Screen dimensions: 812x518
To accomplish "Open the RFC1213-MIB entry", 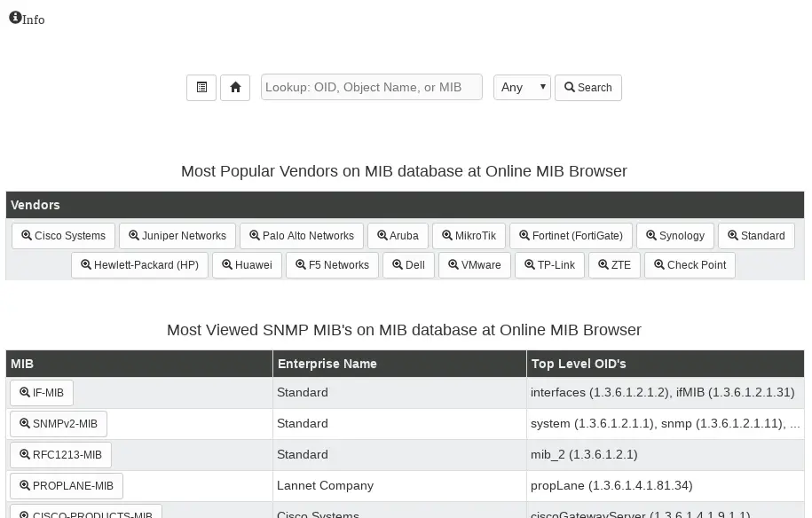I will 60,455.
